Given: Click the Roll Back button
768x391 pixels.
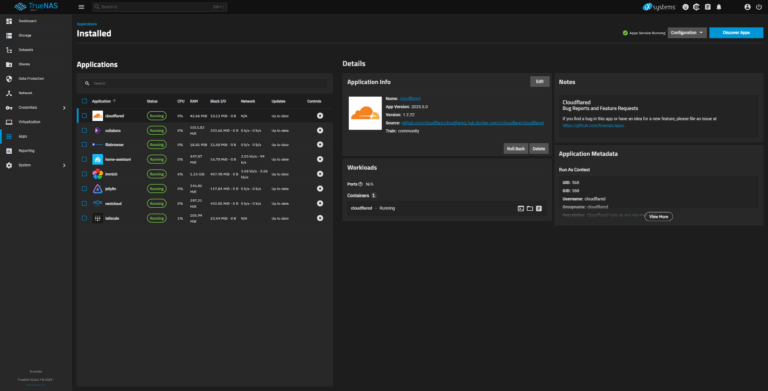Looking at the screenshot, I should pos(516,148).
